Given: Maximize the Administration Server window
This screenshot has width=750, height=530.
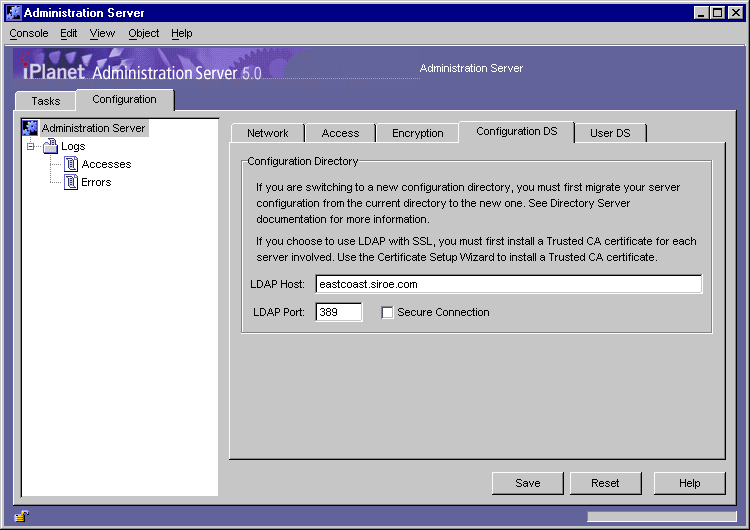Looking at the screenshot, I should (x=718, y=13).
